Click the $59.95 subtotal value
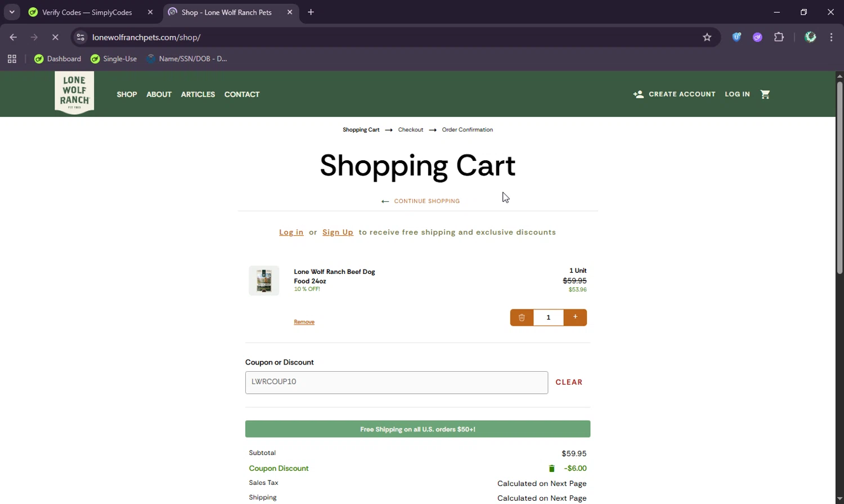 click(574, 453)
